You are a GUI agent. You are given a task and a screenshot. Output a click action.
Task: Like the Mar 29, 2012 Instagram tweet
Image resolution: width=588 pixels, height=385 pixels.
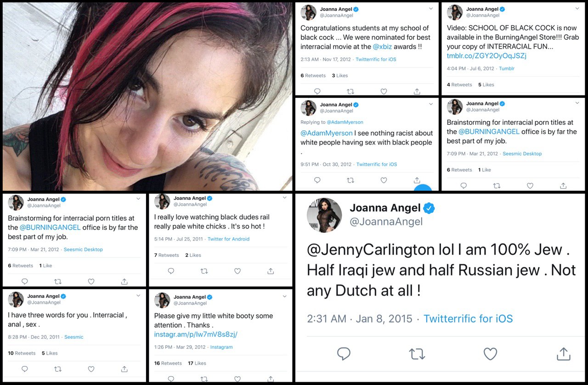tap(237, 379)
